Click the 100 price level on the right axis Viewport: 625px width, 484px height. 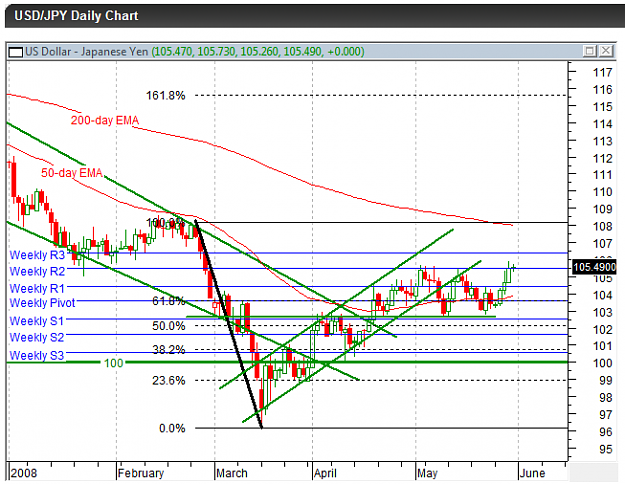coord(602,363)
